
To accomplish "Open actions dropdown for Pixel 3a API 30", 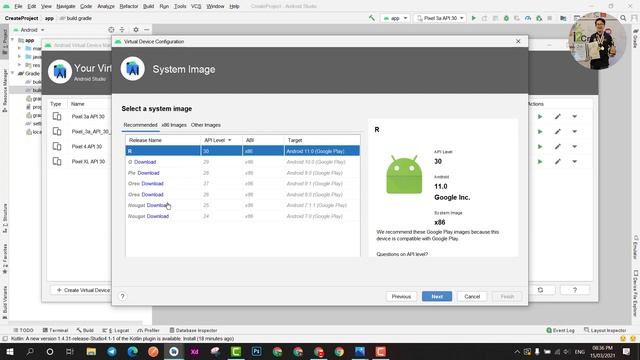I will (x=574, y=117).
